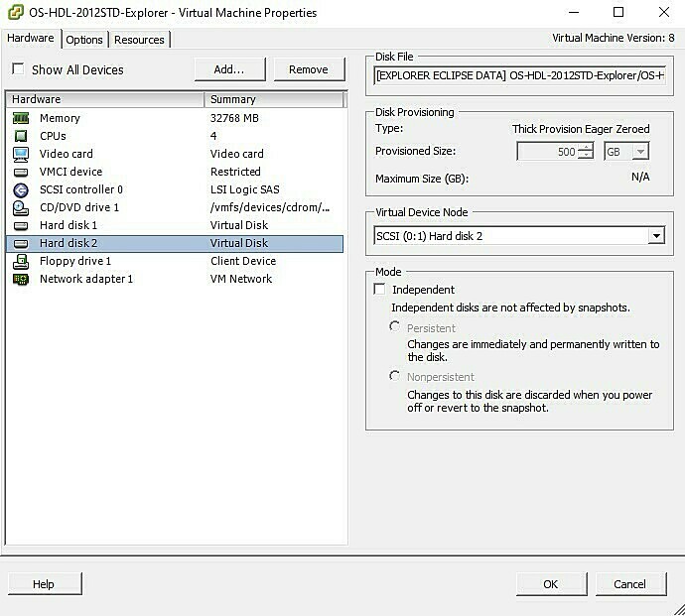Check the Independent mode checkbox

click(x=379, y=289)
